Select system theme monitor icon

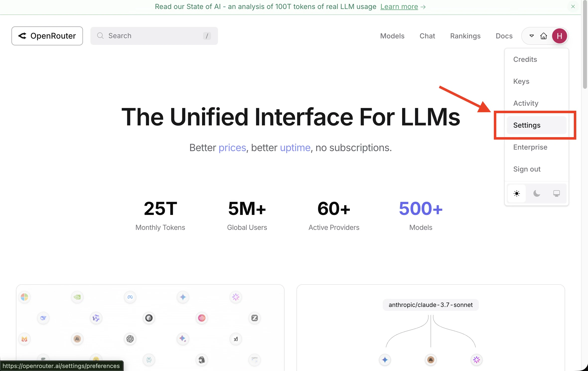click(556, 193)
